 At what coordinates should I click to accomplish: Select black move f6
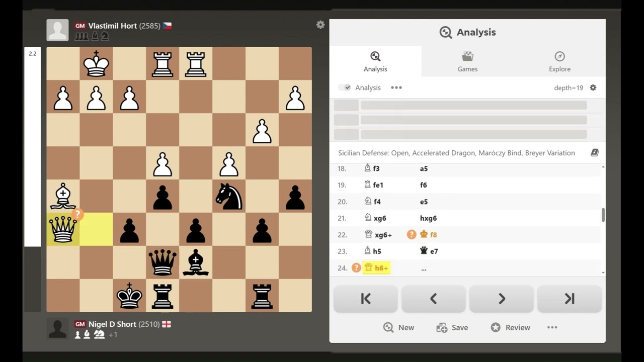[x=424, y=185]
